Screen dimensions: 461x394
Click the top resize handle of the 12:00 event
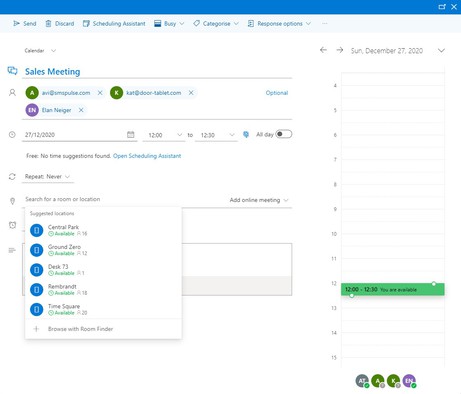[x=434, y=284]
